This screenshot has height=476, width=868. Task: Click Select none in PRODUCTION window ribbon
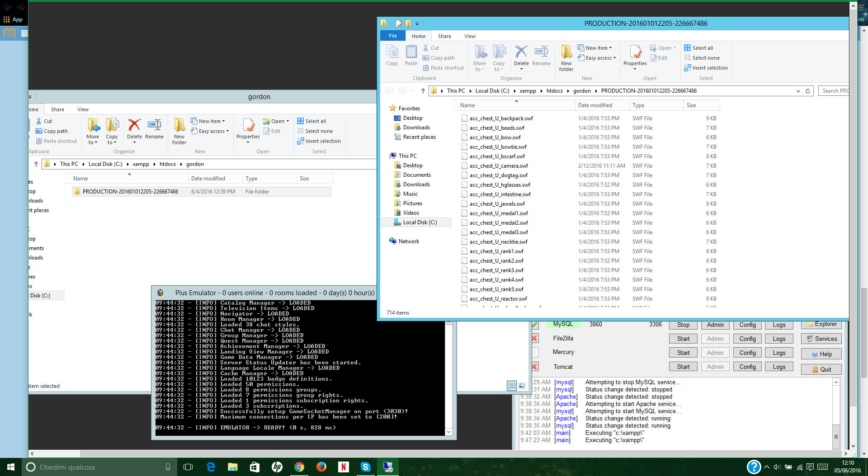point(702,58)
